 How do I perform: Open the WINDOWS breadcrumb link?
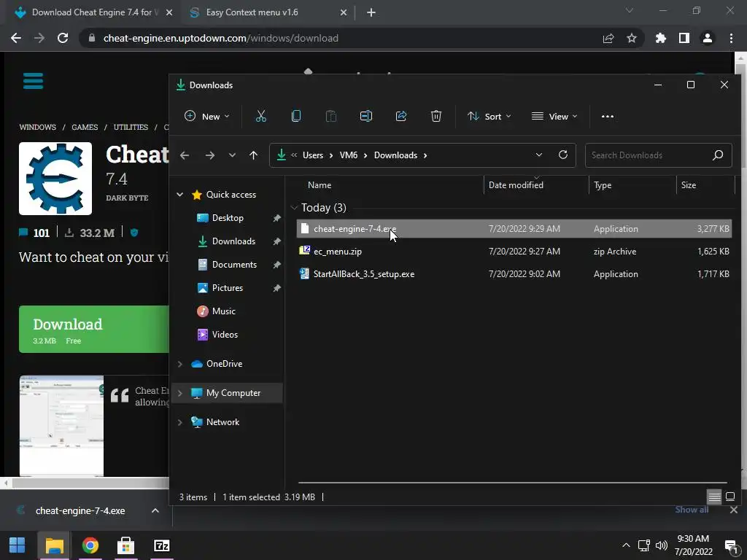pyautogui.click(x=38, y=127)
